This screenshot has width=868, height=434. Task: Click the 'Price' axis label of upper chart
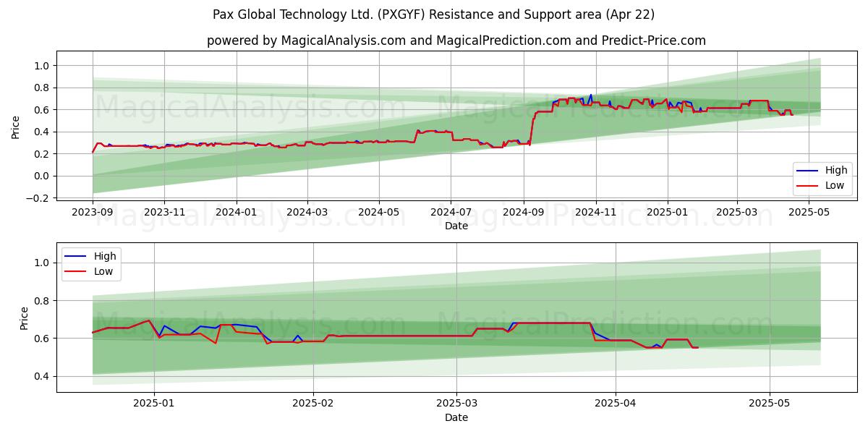pyautogui.click(x=16, y=126)
